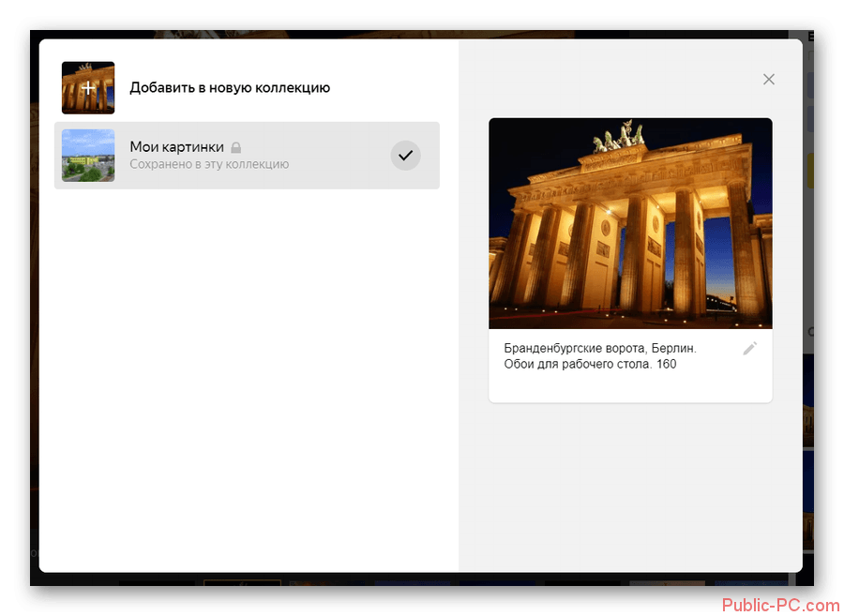Click the empty gray area below the preview card
The image size is (844, 616).
point(630,488)
